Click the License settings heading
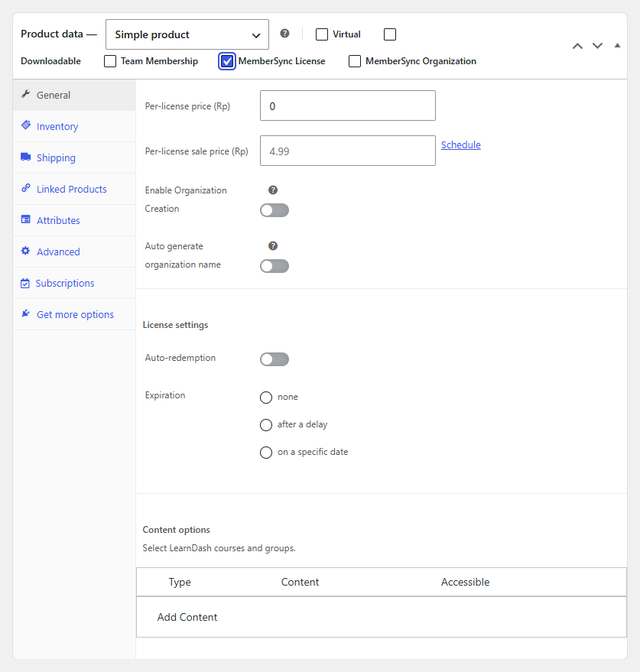The image size is (640, 672). [175, 325]
